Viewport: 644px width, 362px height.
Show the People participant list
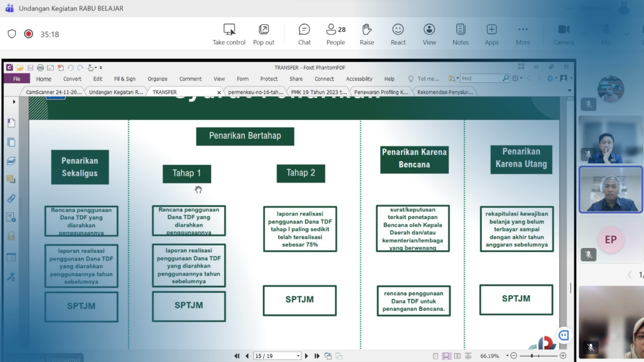pos(335,34)
